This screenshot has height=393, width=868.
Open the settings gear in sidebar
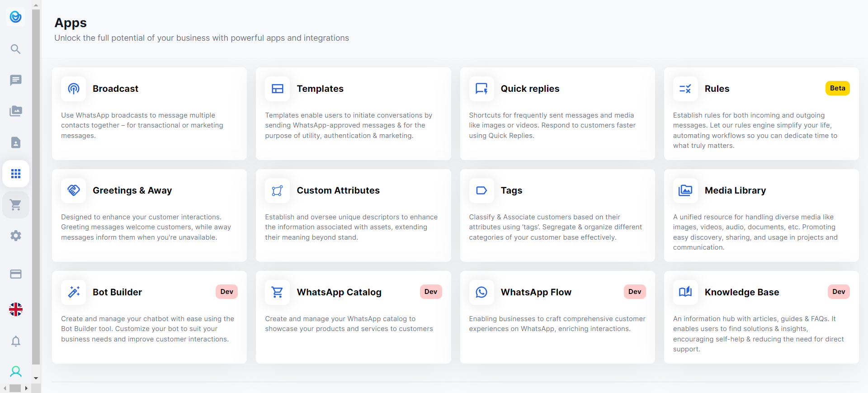pos(16,236)
